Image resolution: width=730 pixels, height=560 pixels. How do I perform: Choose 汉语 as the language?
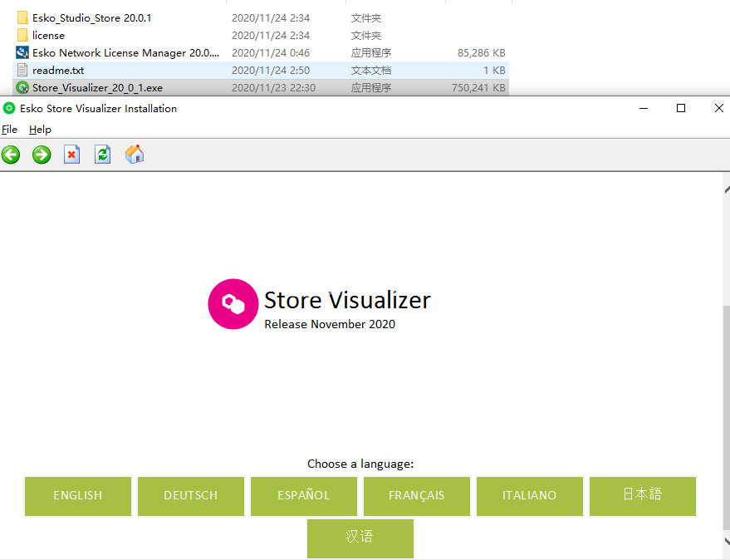(x=360, y=538)
